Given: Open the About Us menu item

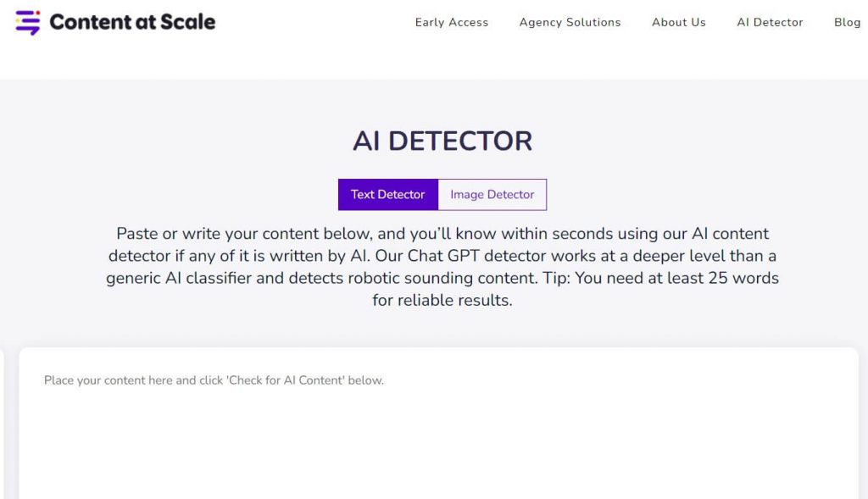Looking at the screenshot, I should point(678,23).
